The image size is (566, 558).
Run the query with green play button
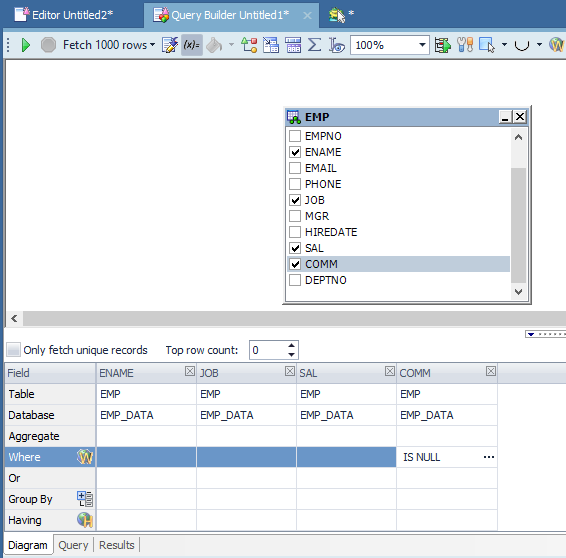[26, 45]
